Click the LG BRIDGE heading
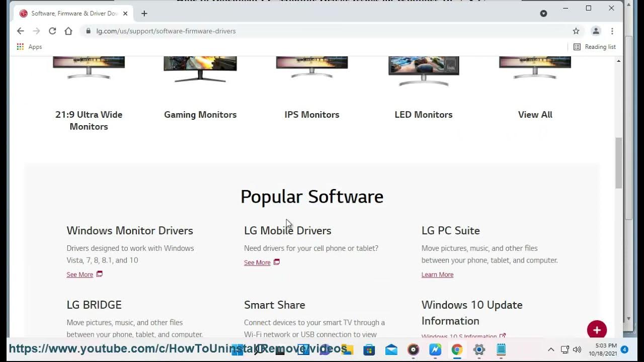 pos(94,305)
